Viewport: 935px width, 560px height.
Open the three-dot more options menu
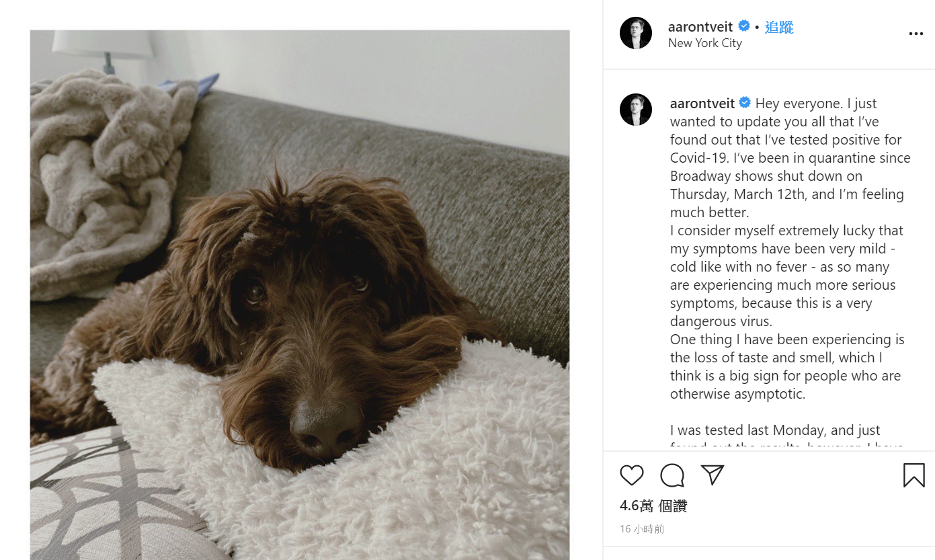point(916,34)
